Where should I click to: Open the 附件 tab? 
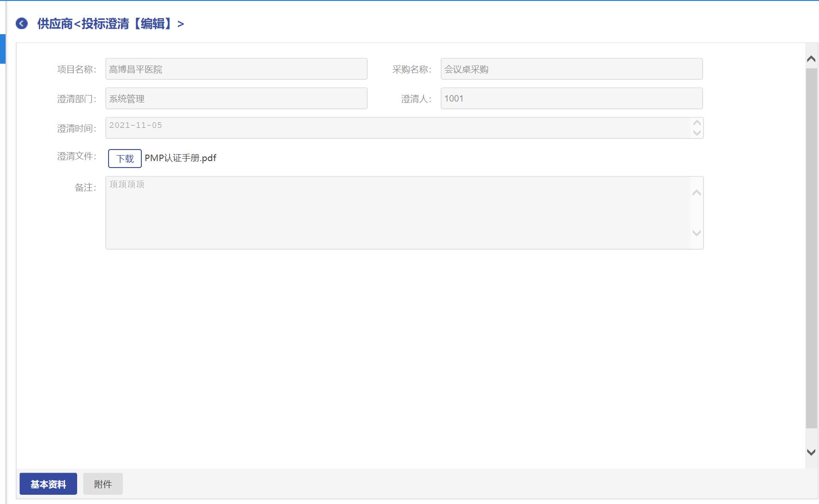[x=103, y=484]
